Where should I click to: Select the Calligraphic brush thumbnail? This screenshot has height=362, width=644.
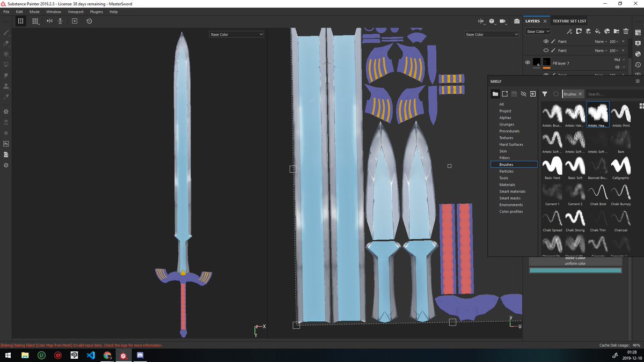point(621,168)
